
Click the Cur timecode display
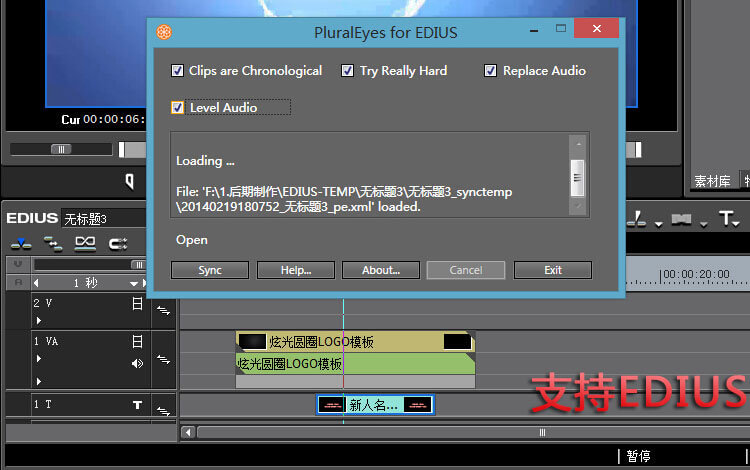(103, 119)
